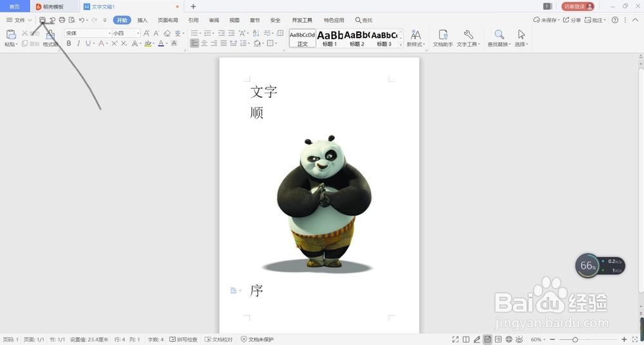Switch to the 视图 ribbon tab
Viewport: 644px width, 345px height.
tap(234, 20)
